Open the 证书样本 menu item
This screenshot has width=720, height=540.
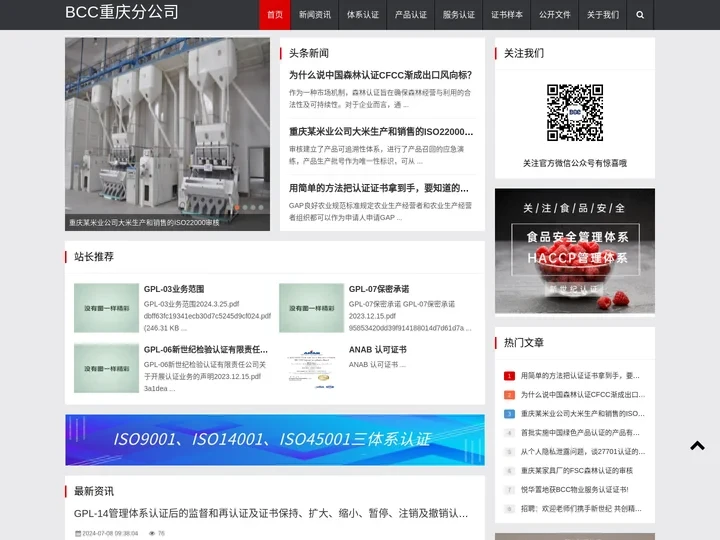point(507,15)
